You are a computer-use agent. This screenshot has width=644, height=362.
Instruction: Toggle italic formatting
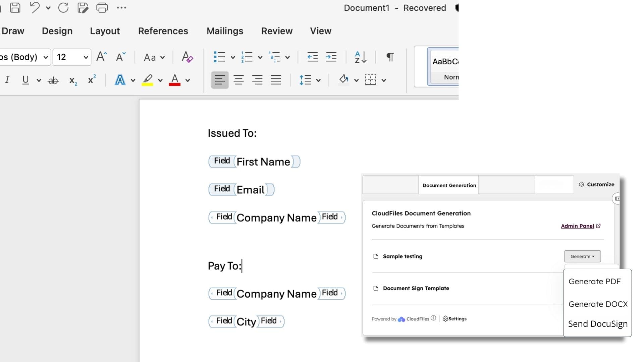7,80
